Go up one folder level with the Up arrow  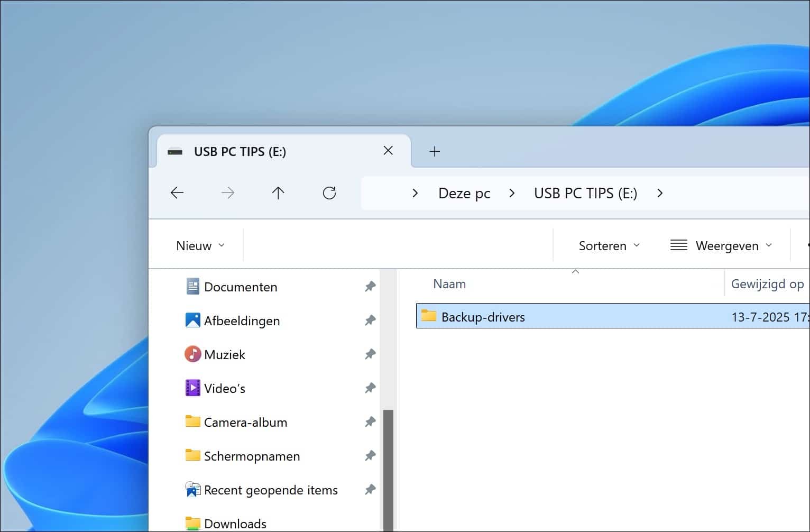[278, 192]
